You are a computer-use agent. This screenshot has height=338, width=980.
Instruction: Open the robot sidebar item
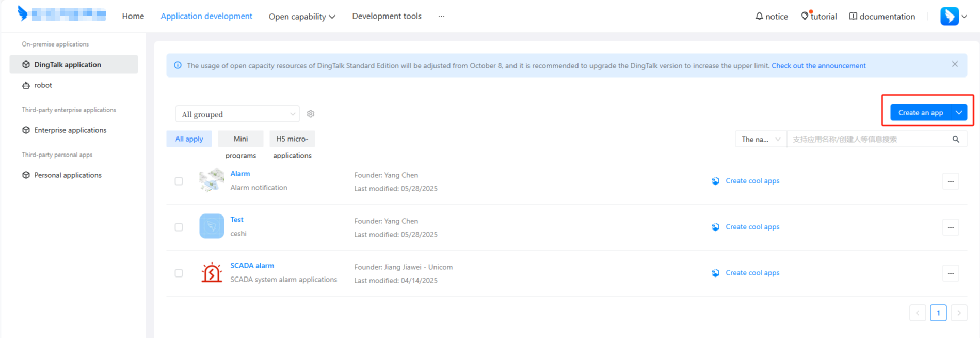[43, 85]
